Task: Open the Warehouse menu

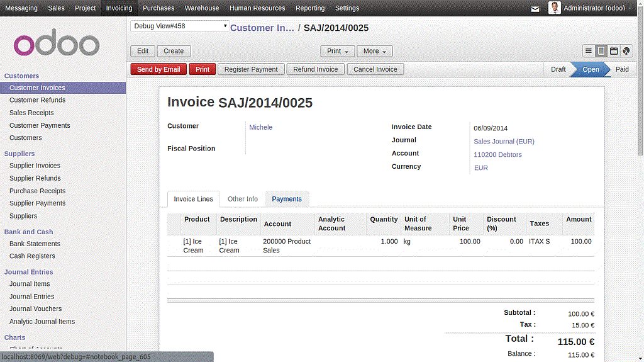Action: pyautogui.click(x=202, y=8)
